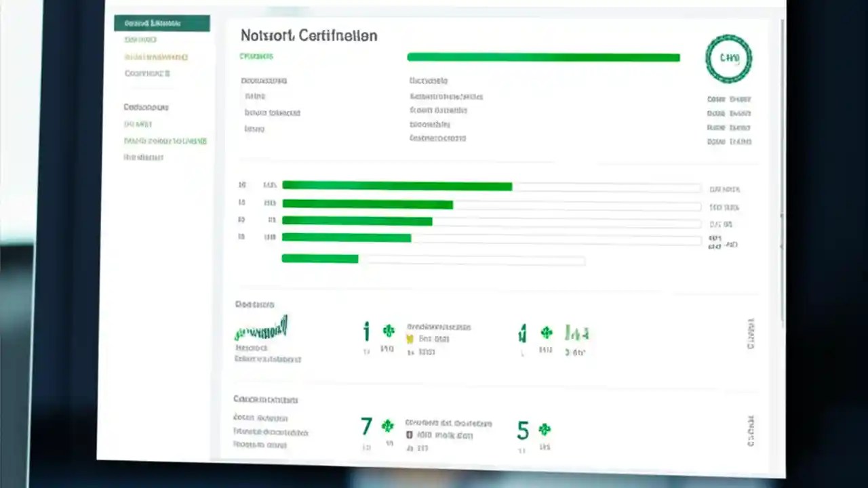
Task: Click the clover icon beside number 5
Action: (x=545, y=428)
